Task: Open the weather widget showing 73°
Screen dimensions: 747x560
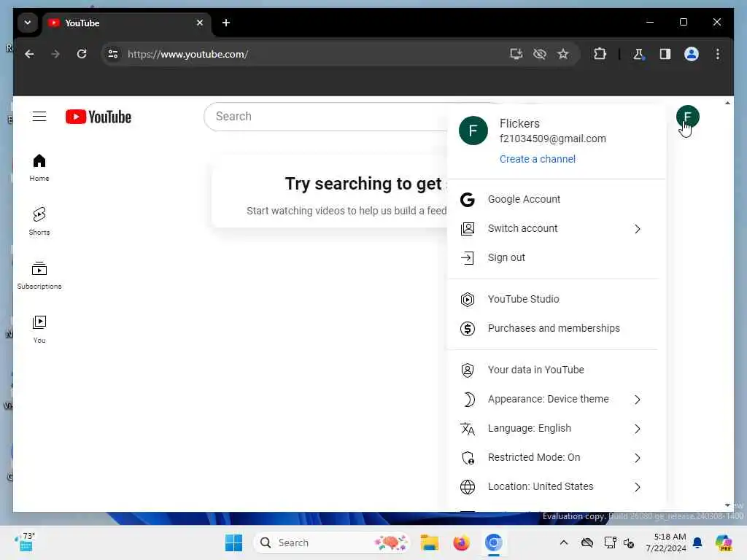Action: coord(25,542)
